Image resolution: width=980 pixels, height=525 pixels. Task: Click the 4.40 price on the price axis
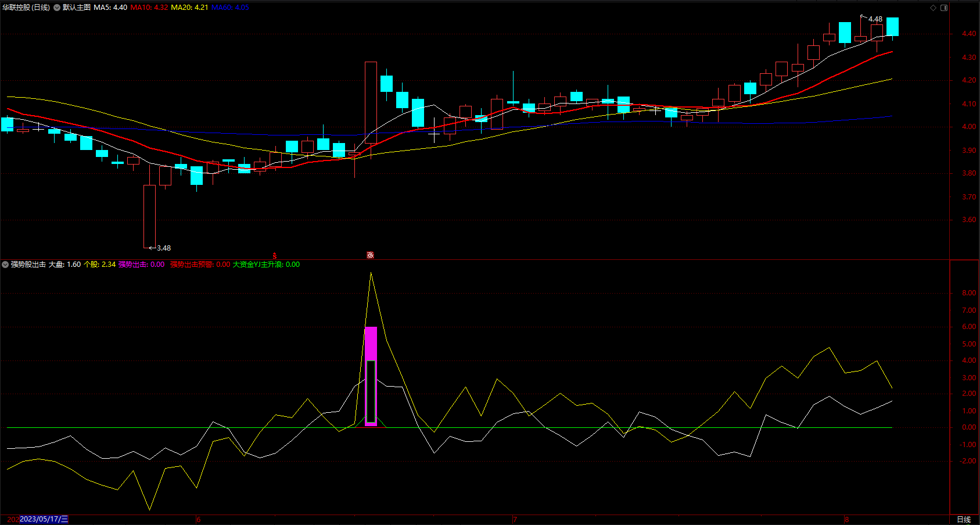click(x=969, y=34)
